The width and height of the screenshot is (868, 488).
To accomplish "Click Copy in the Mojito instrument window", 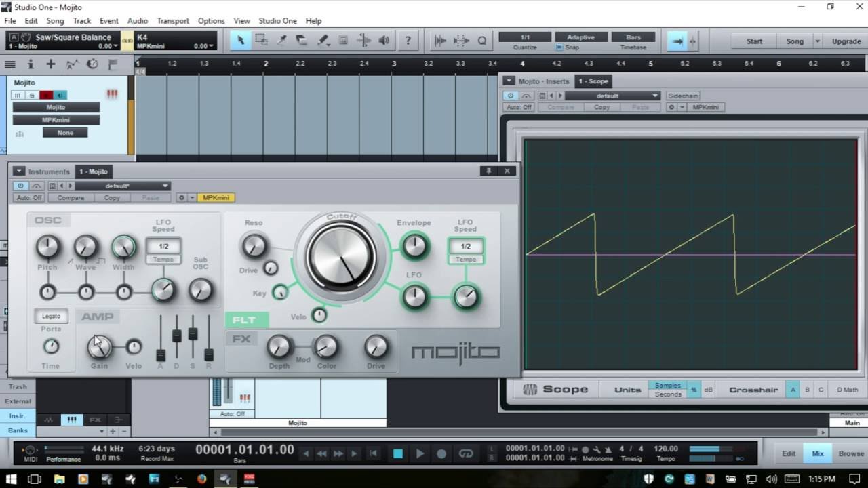I will coord(112,197).
